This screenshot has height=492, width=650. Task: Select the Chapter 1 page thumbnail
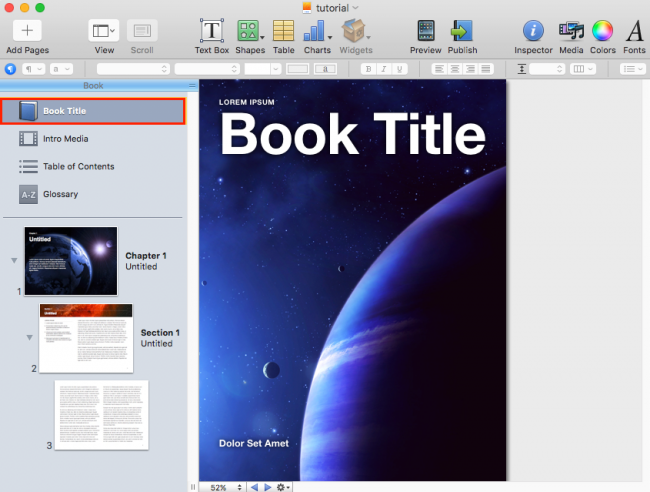[71, 261]
